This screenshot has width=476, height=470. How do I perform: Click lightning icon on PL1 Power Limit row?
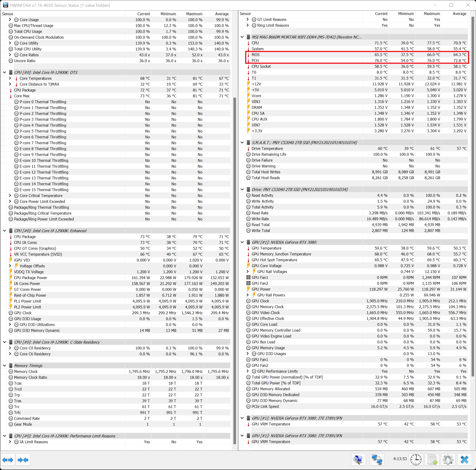pyautogui.click(x=11, y=301)
